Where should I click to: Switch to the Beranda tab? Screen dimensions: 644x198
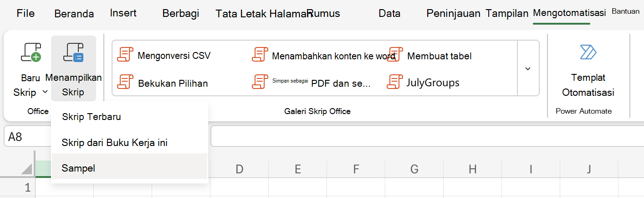(74, 14)
